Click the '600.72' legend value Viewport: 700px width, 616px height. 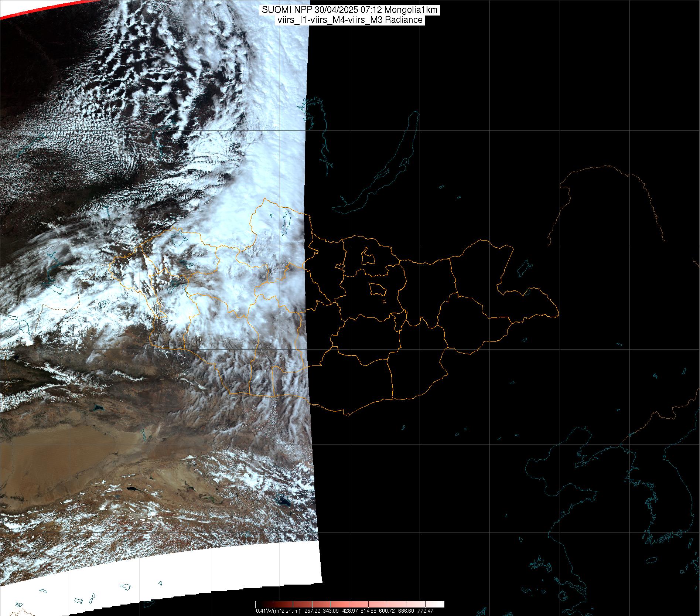[x=387, y=611]
